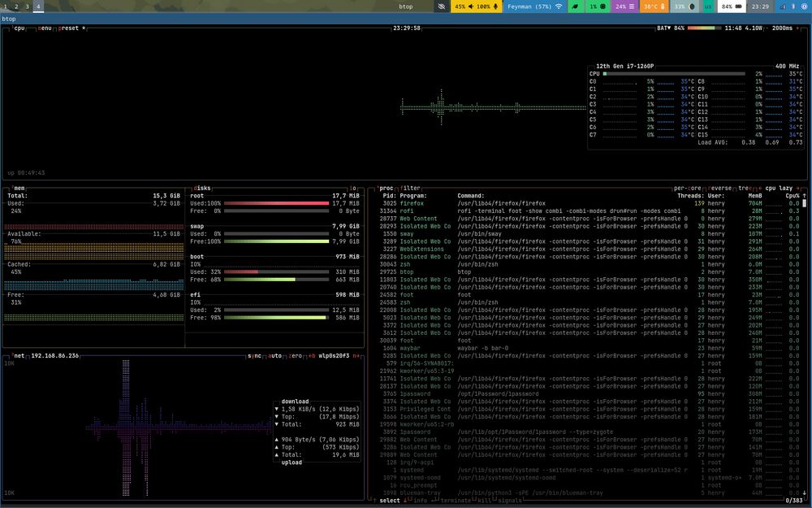Switch to workspace 4

38,7
